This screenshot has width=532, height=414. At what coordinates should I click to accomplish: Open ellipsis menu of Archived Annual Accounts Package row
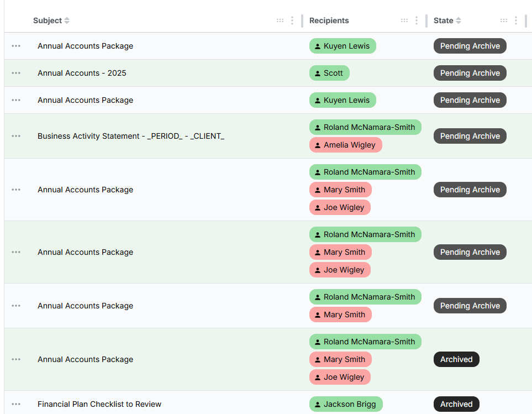[x=16, y=359]
